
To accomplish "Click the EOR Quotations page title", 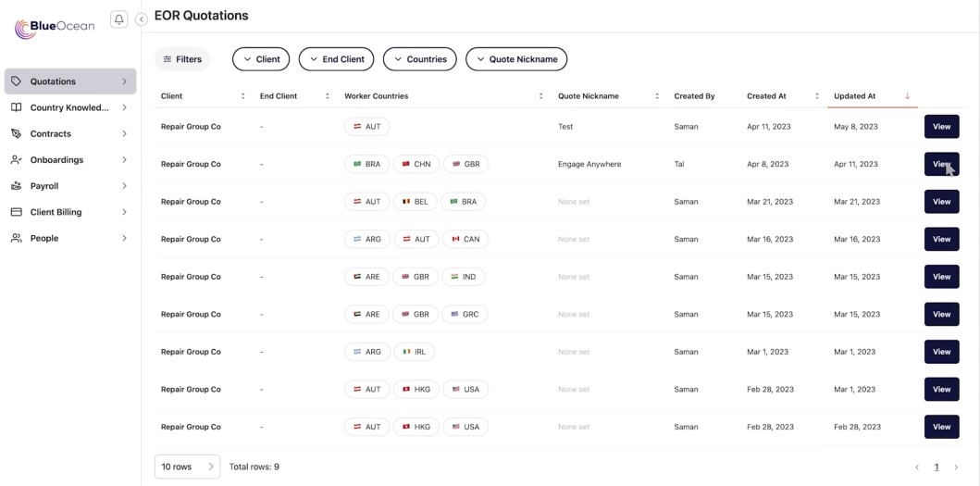I will click(201, 16).
